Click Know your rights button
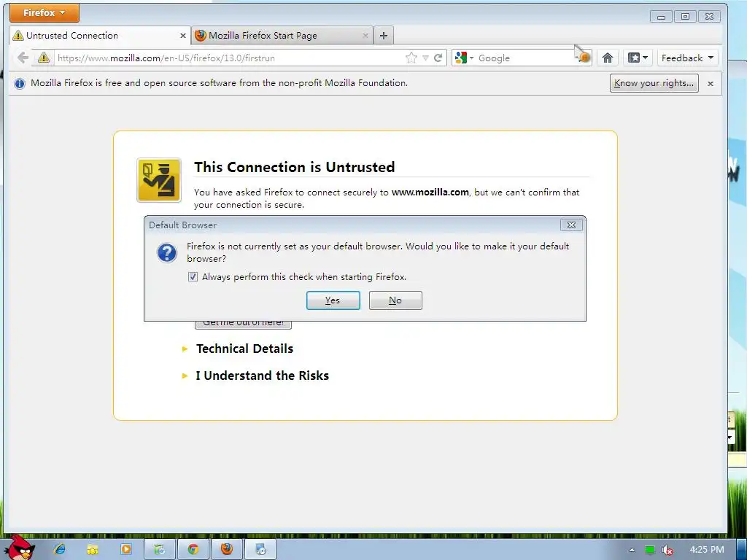Screen dimensions: 747x560 coord(654,83)
